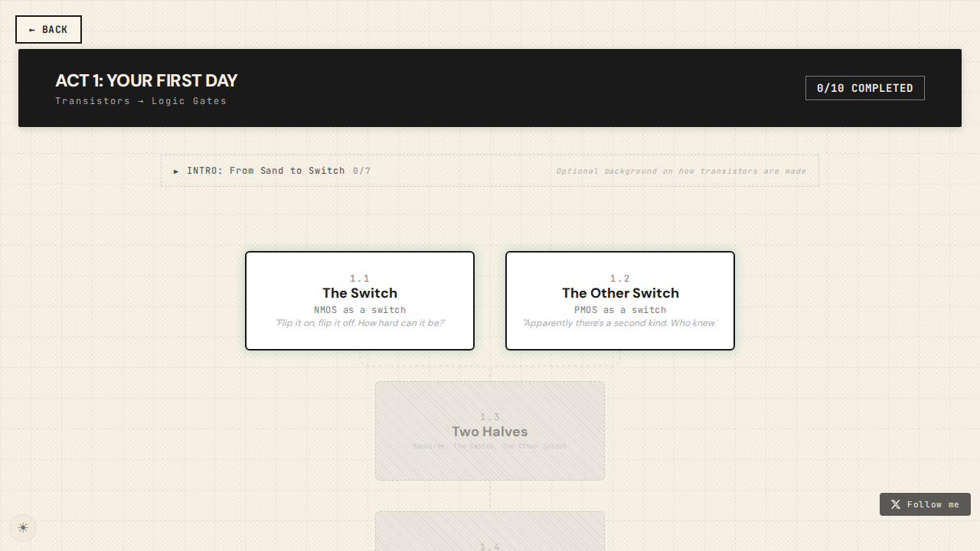Click the intro 0/7 progress counter
The height and width of the screenshot is (551, 980).
pos(361,171)
